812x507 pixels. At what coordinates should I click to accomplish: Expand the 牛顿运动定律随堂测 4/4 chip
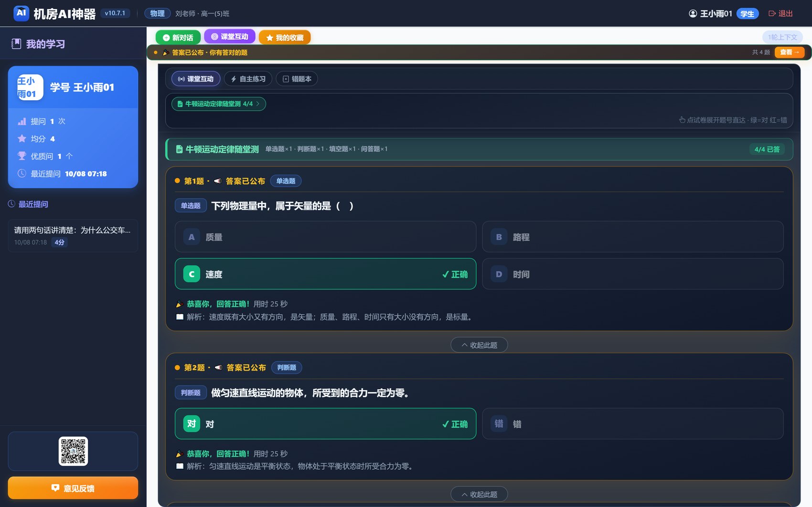pyautogui.click(x=219, y=104)
